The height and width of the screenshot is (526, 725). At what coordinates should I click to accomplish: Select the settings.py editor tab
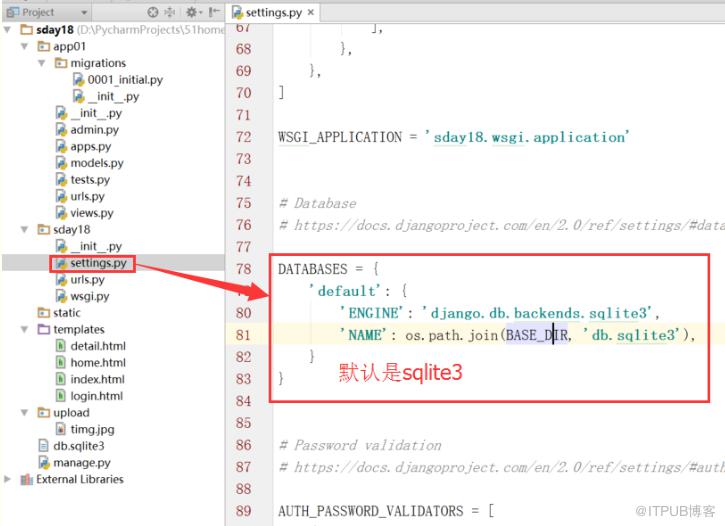pyautogui.click(x=273, y=12)
